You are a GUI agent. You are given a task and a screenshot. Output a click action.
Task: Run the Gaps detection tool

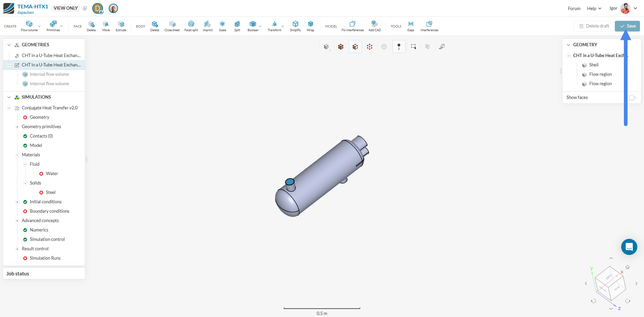(411, 26)
